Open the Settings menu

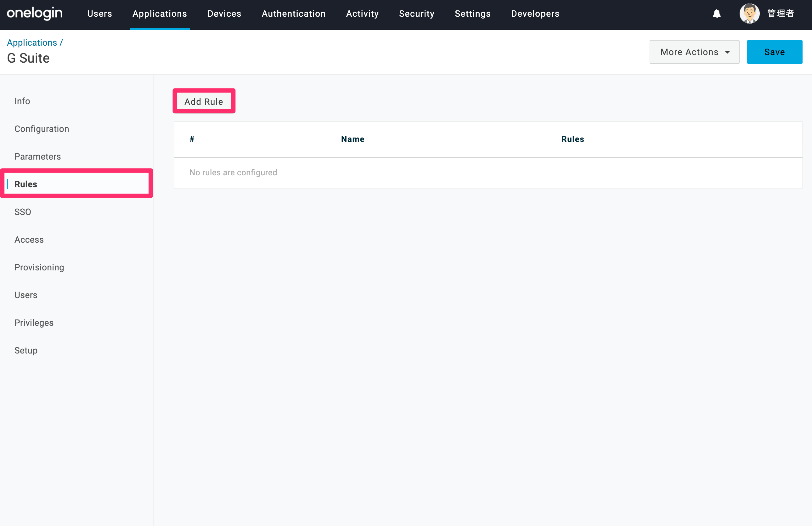pyautogui.click(x=472, y=14)
